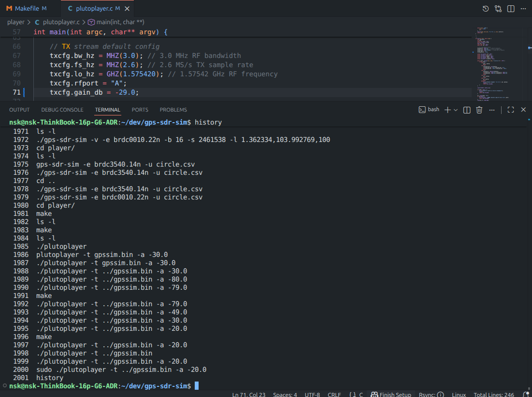Click the '// TX stream default config' comment

point(104,46)
